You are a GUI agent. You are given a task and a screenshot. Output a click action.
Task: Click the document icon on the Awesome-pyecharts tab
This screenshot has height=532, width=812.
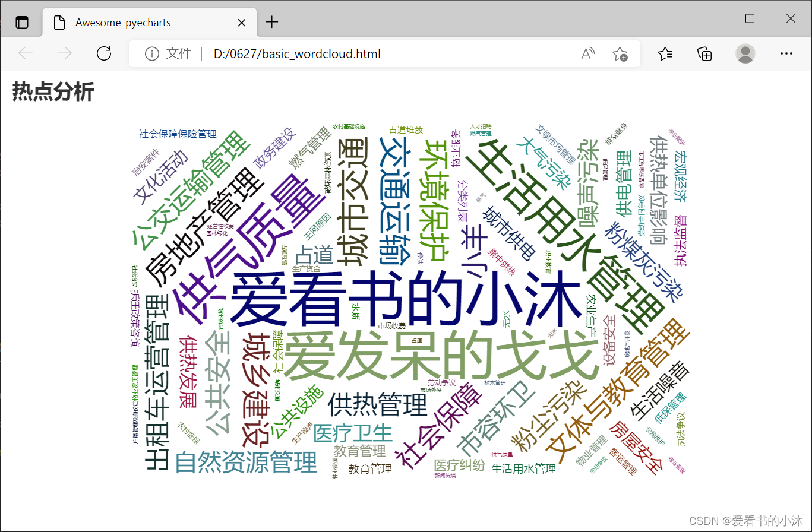click(x=58, y=22)
